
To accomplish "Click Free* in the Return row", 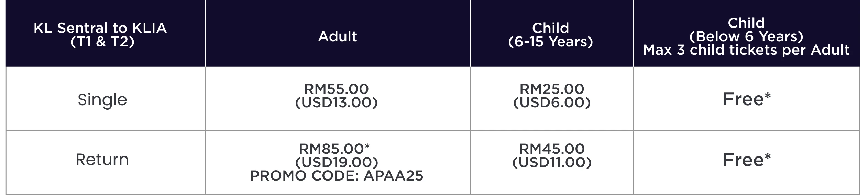I will (747, 160).
